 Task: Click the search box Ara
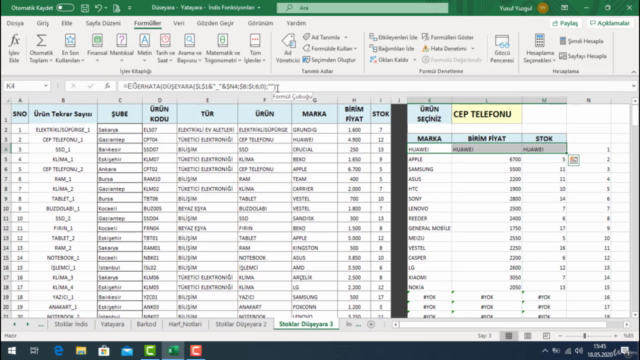[x=362, y=8]
